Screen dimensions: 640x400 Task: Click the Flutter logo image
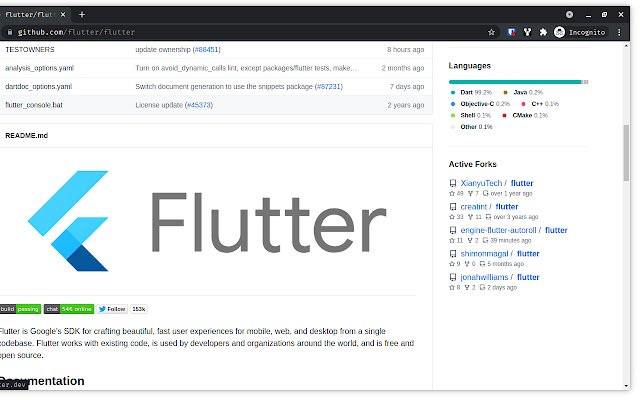(x=207, y=221)
